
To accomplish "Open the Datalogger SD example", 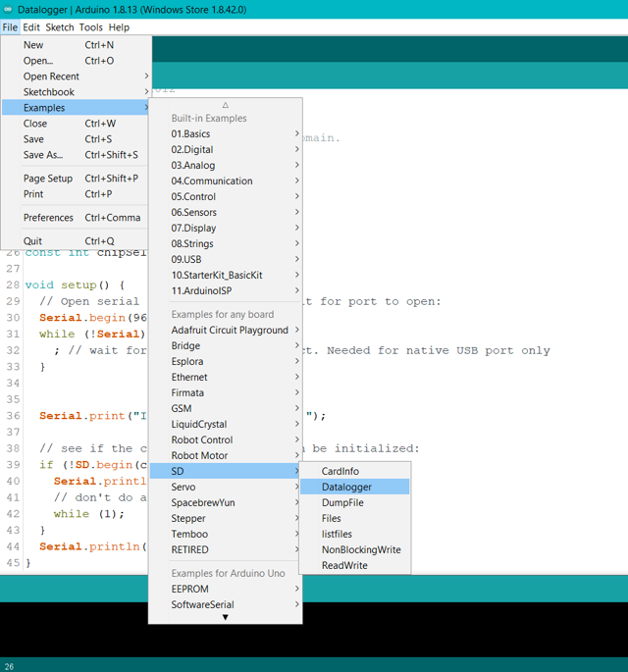I will 355,487.
